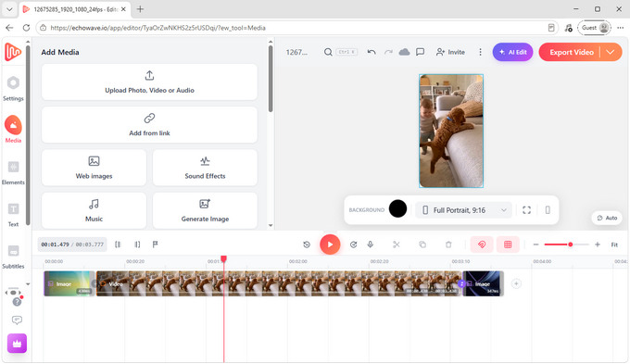The image size is (630, 364).
Task: Click the microphone record voiceover icon
Action: [x=371, y=245]
